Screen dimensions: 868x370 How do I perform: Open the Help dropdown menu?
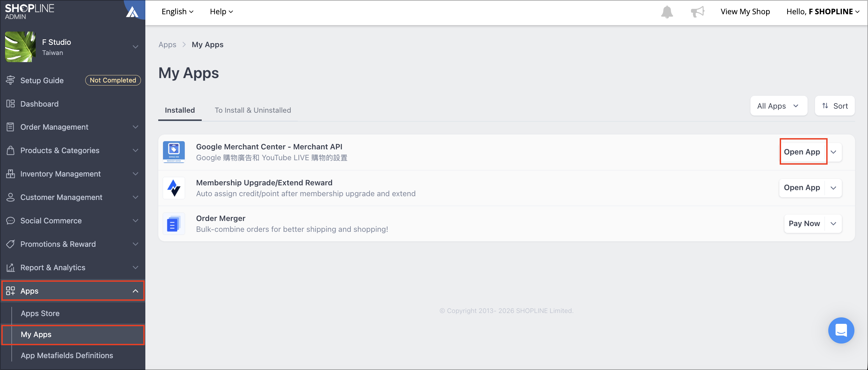coord(221,12)
